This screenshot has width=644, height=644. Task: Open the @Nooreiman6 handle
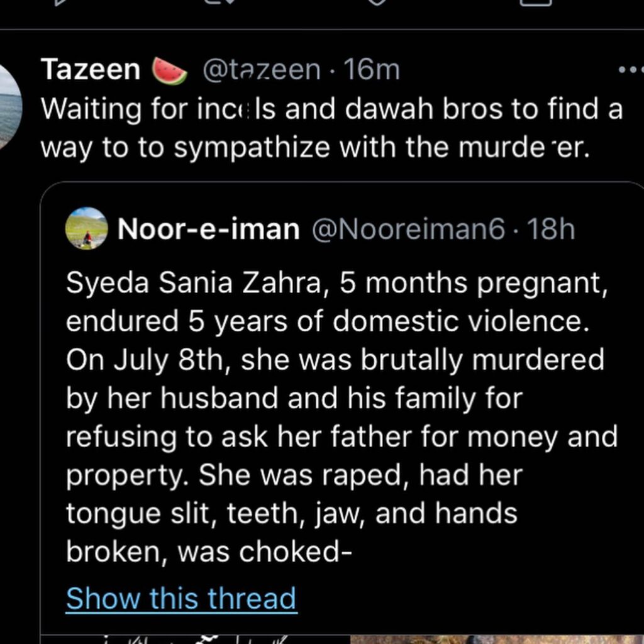click(408, 229)
